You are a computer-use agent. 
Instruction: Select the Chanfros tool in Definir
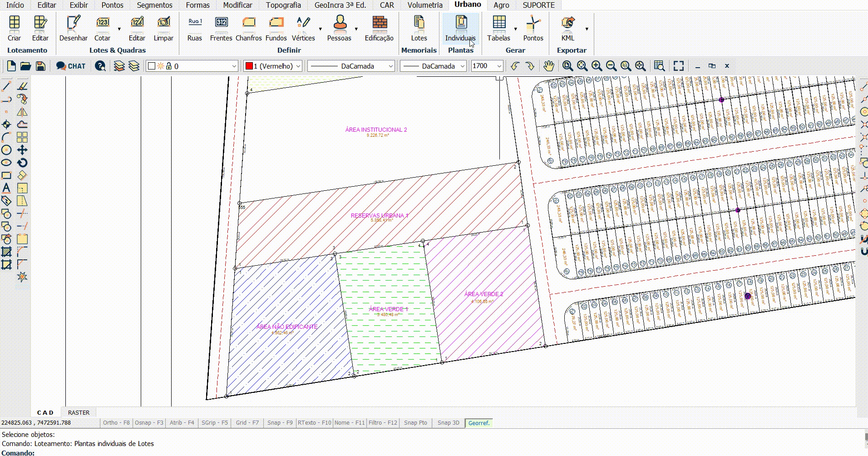(248, 23)
